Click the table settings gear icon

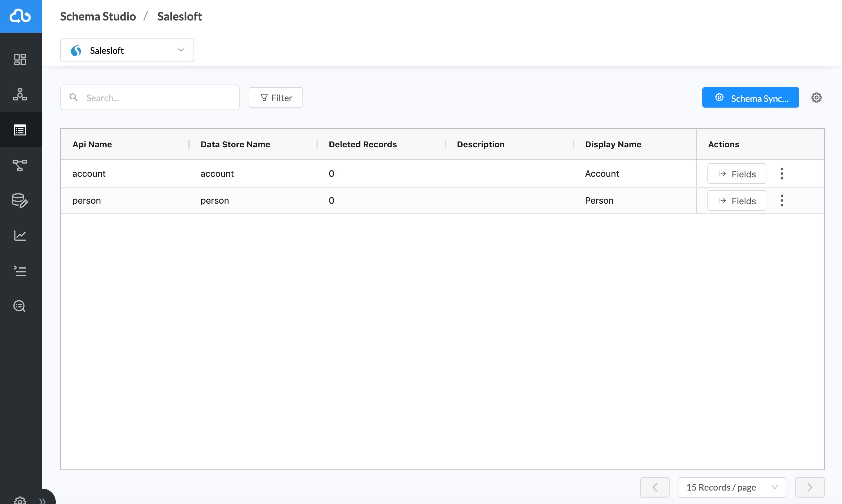[x=816, y=97]
